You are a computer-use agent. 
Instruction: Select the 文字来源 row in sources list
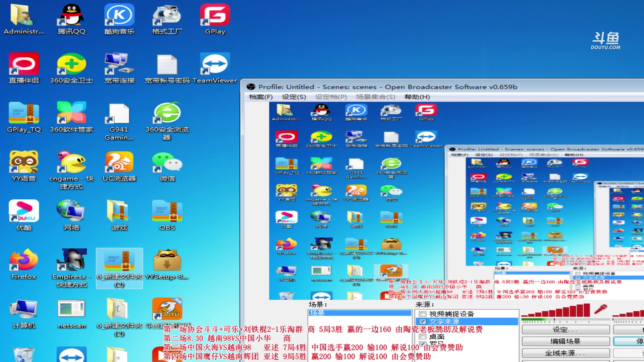(467, 321)
